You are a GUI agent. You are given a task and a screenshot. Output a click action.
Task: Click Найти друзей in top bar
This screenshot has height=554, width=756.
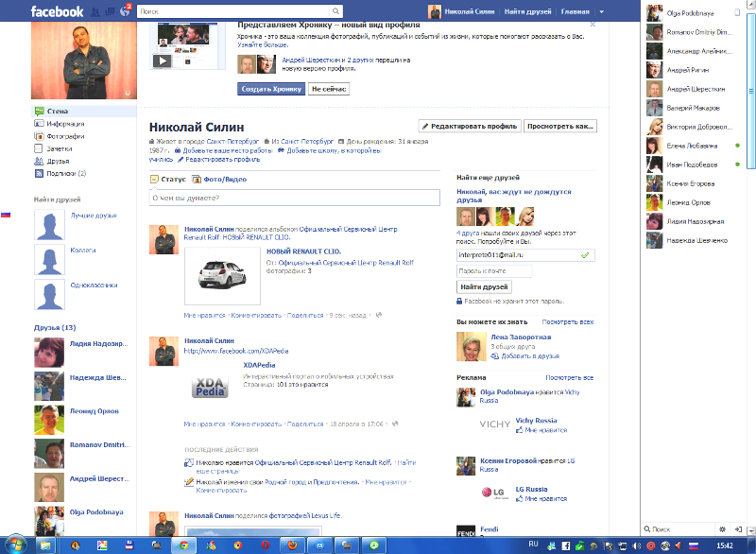click(x=527, y=11)
